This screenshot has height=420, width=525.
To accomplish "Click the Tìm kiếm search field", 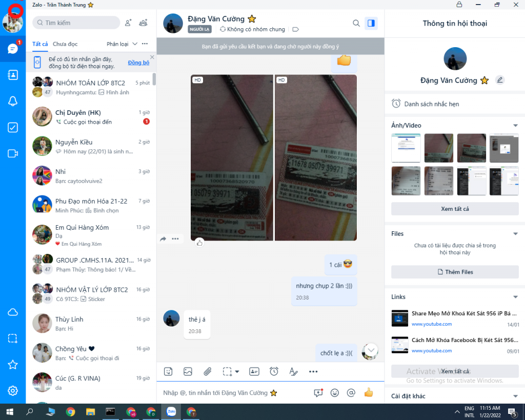I will 76,23.
